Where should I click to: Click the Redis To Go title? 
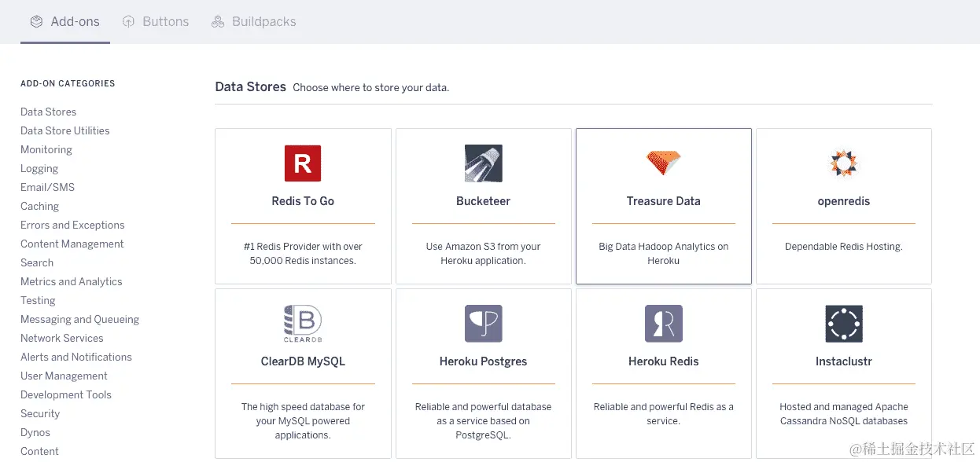pyautogui.click(x=303, y=201)
